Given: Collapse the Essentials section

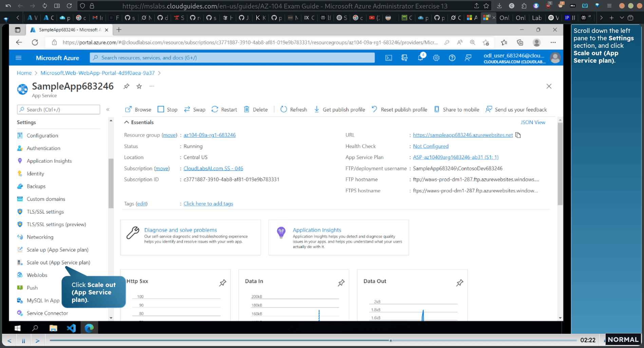Looking at the screenshot, I should [x=139, y=122].
